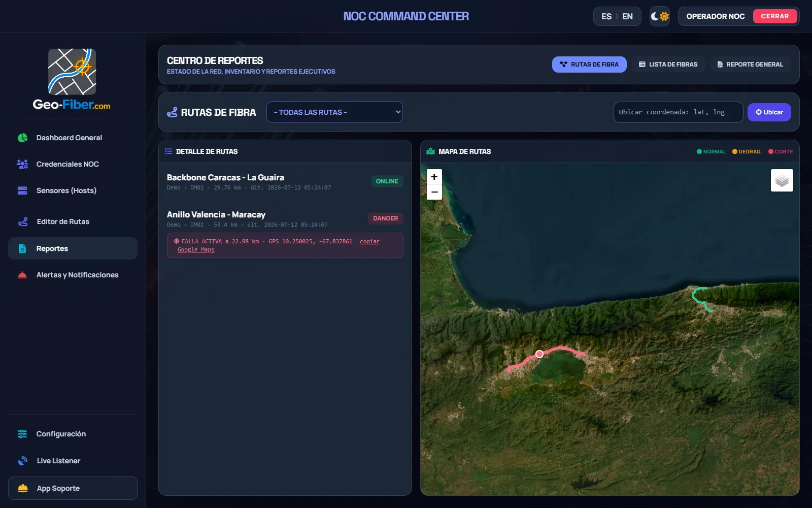
Task: Open Editor de Rutas route icon
Action: (x=23, y=221)
